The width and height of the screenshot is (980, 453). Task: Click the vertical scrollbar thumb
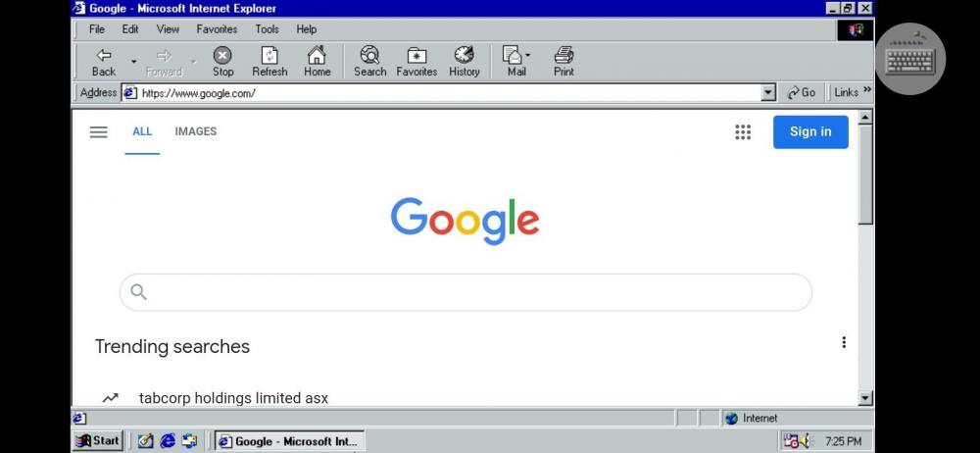865,174
